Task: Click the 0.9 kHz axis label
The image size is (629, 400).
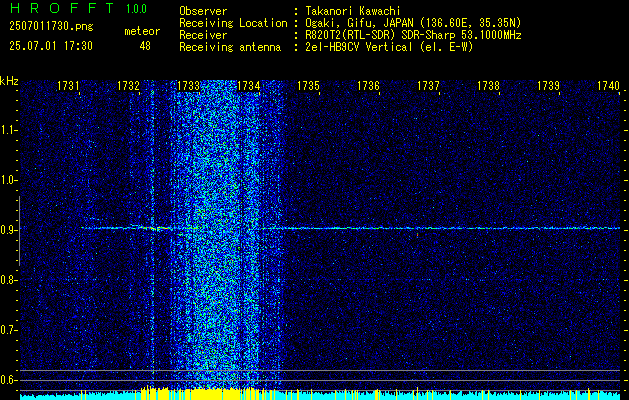Action: pos(8,230)
